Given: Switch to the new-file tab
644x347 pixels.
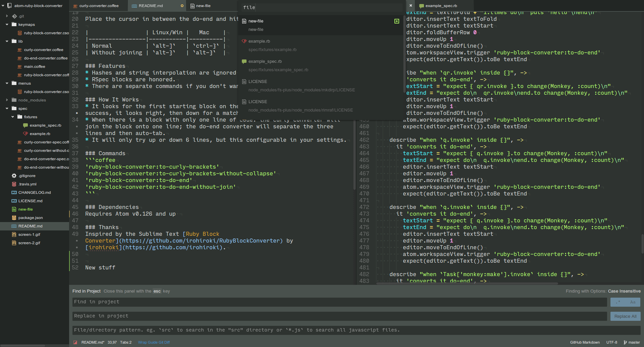Looking at the screenshot, I should tap(213, 6).
